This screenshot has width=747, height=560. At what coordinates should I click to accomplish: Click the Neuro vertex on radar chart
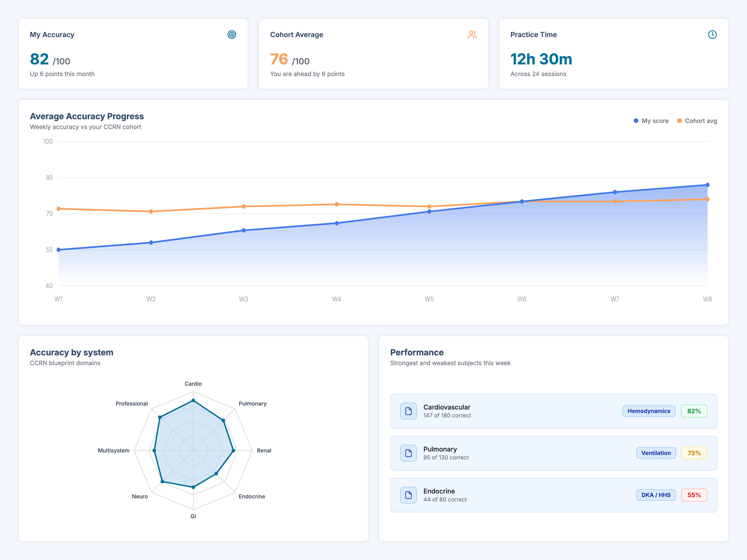[x=162, y=481]
